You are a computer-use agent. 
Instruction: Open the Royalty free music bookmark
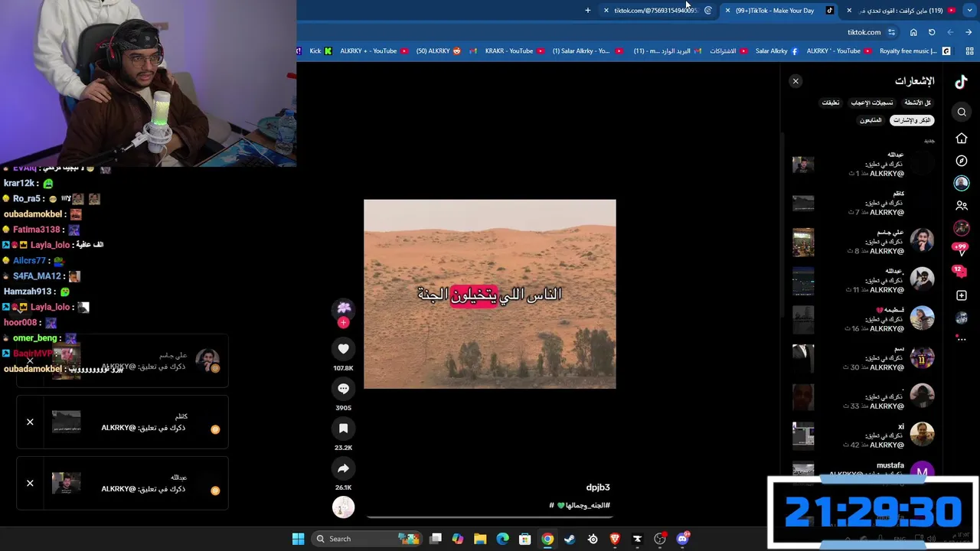tap(915, 51)
